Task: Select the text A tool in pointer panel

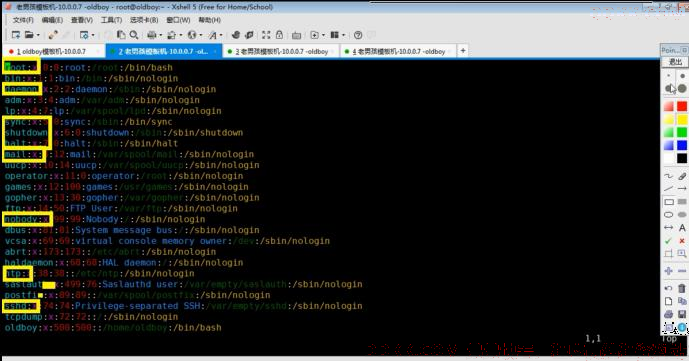Action: coord(682,228)
